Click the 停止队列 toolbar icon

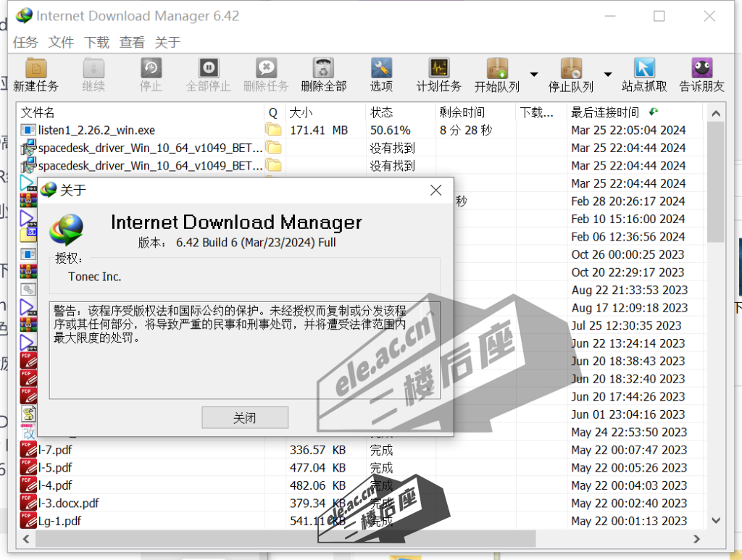[x=571, y=69]
